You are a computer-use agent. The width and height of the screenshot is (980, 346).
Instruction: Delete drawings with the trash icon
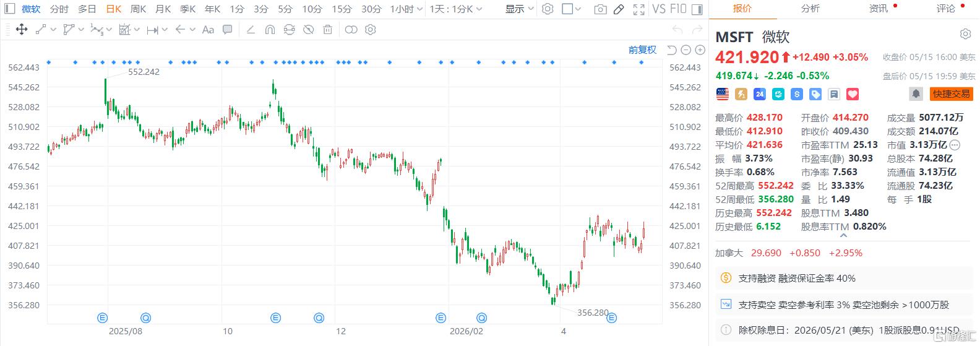pyautogui.click(x=328, y=29)
